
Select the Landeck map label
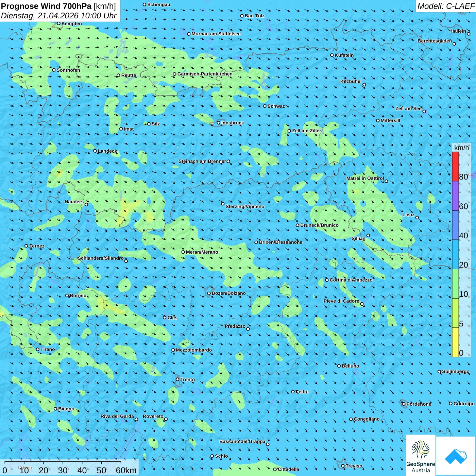coord(107,151)
